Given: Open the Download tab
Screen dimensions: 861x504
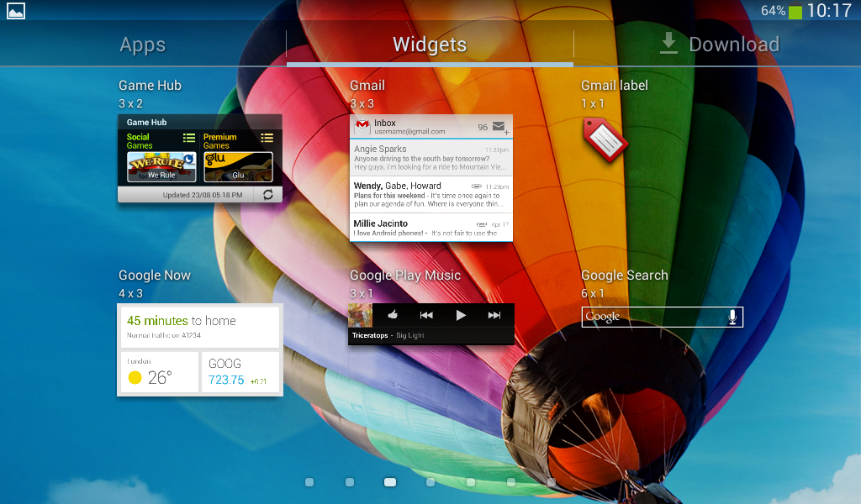Looking at the screenshot, I should coord(719,45).
